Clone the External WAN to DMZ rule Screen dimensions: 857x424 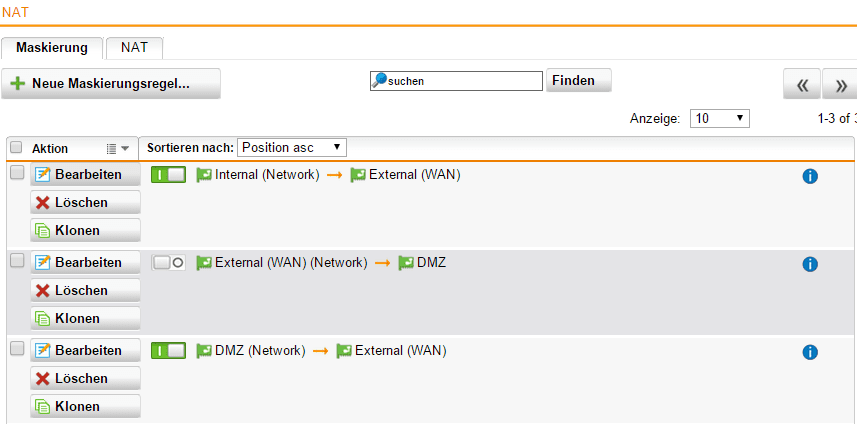(x=85, y=318)
